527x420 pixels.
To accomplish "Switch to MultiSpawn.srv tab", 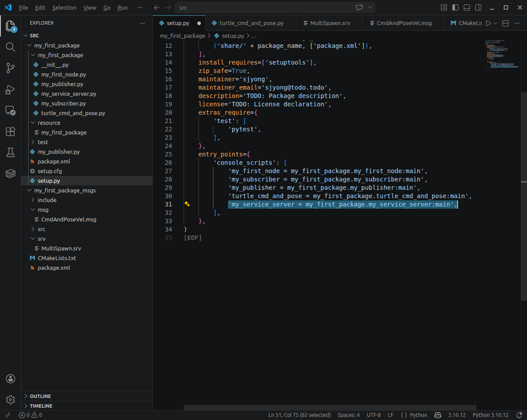I will point(330,23).
